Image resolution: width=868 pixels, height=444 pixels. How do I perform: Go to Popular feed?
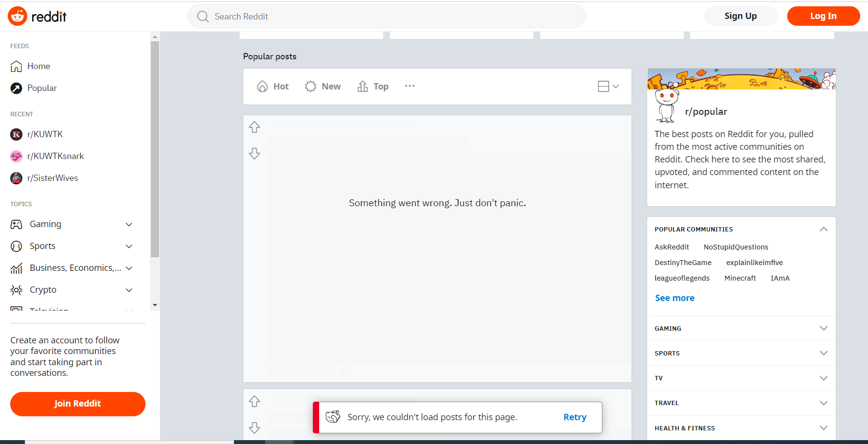[x=42, y=88]
